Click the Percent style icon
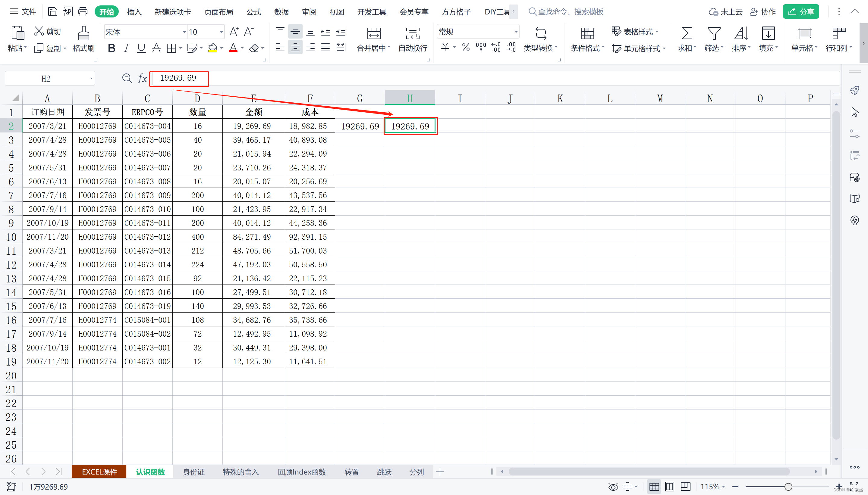 coord(466,47)
